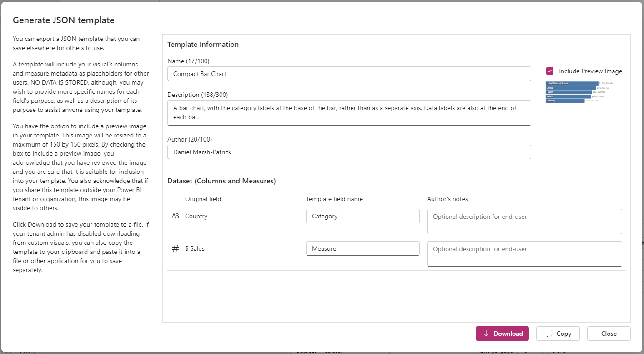Viewport: 644px width, 354px height.
Task: Add author's notes for the $ Sales field
Action: (524, 254)
